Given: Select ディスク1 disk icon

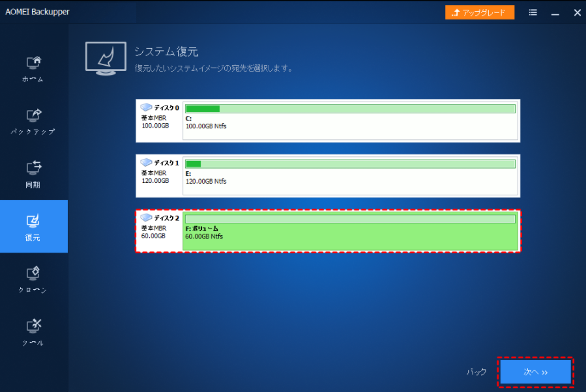Looking at the screenshot, I should coord(146,162).
